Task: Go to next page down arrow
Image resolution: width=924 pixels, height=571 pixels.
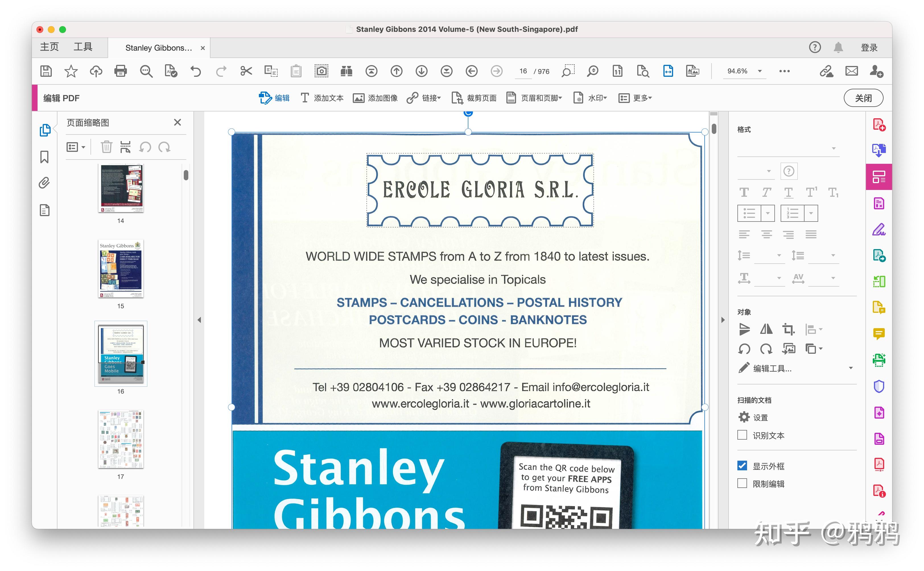Action: (x=421, y=71)
